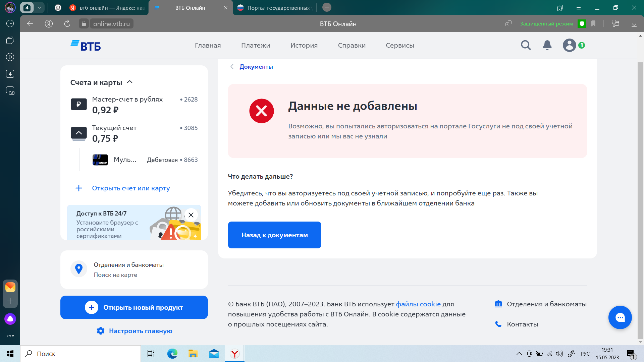Go back with the browser back arrow
This screenshot has width=644, height=362.
click(30, 23)
